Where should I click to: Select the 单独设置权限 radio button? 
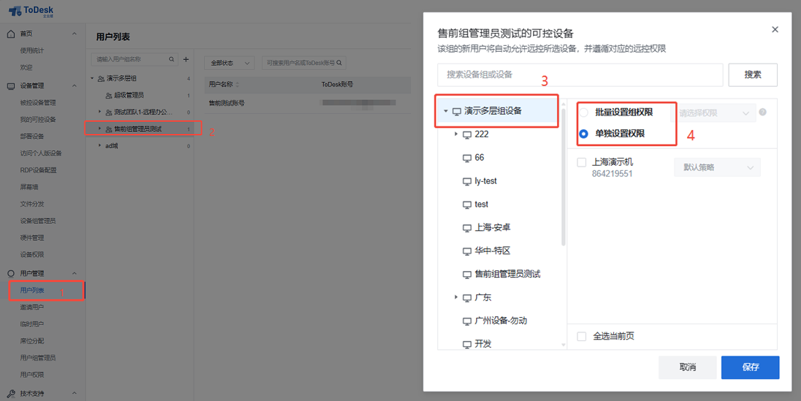(583, 134)
